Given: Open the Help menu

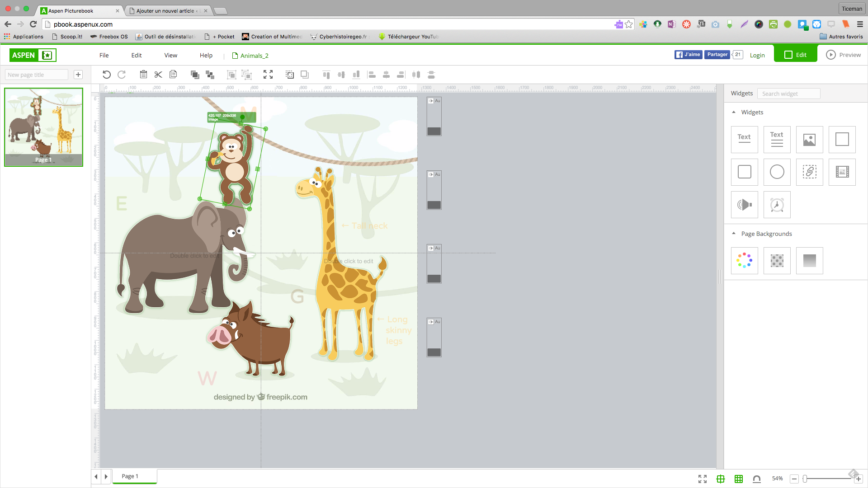Looking at the screenshot, I should point(206,55).
